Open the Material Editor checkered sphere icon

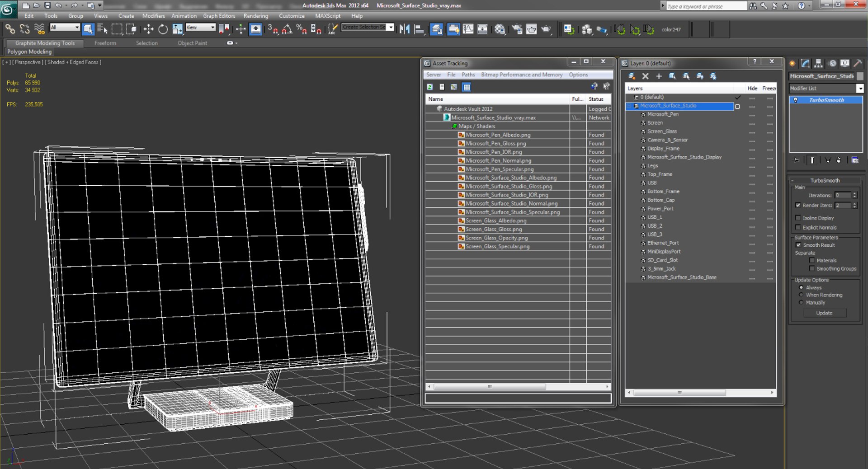(x=500, y=29)
